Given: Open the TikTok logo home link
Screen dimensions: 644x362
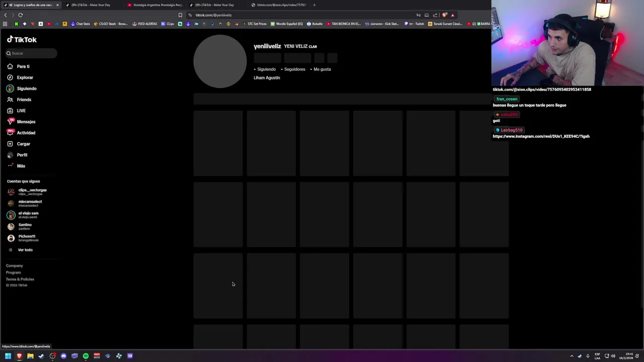Looking at the screenshot, I should click(22, 39).
